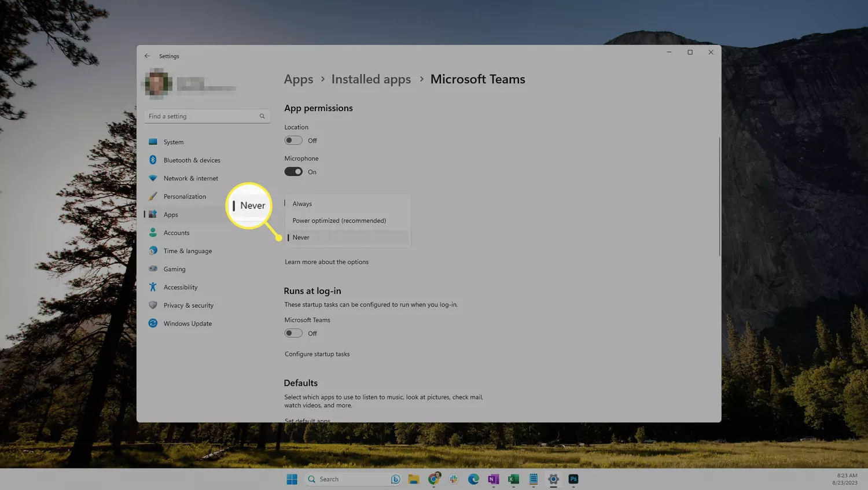Screen dimensions: 868x490
Task: Click the Network & internet wifi icon
Action: point(153,178)
